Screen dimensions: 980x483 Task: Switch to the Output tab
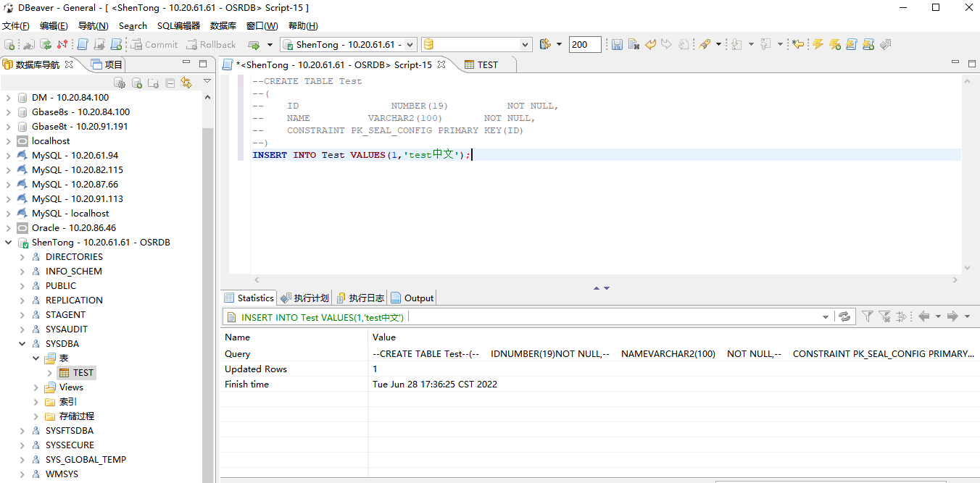click(x=412, y=298)
